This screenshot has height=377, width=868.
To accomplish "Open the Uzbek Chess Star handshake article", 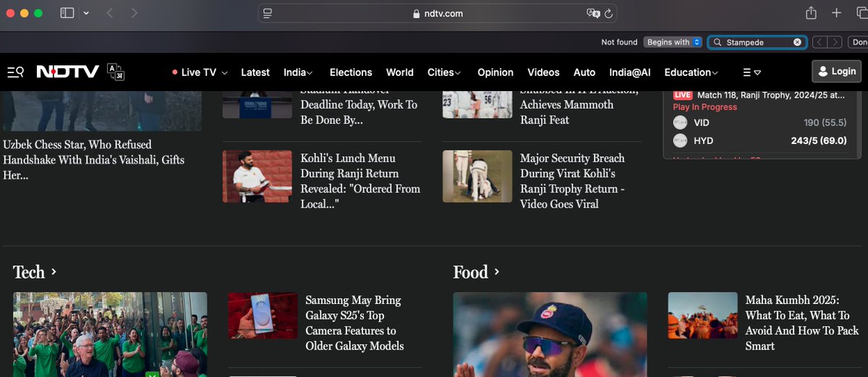I will pyautogui.click(x=94, y=160).
